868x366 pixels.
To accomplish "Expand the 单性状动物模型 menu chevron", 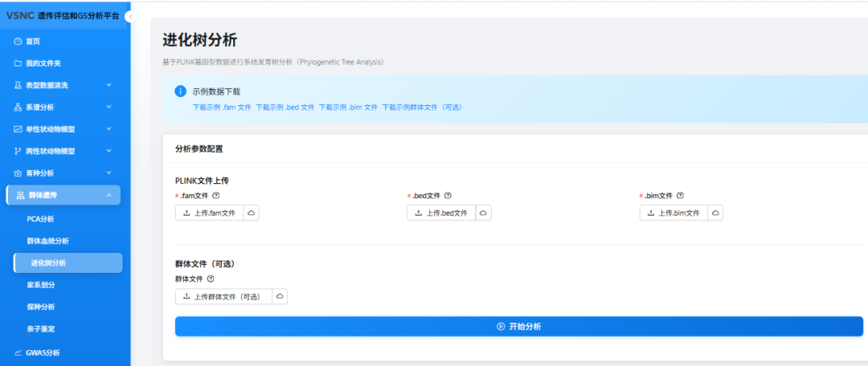I will click(x=109, y=128).
